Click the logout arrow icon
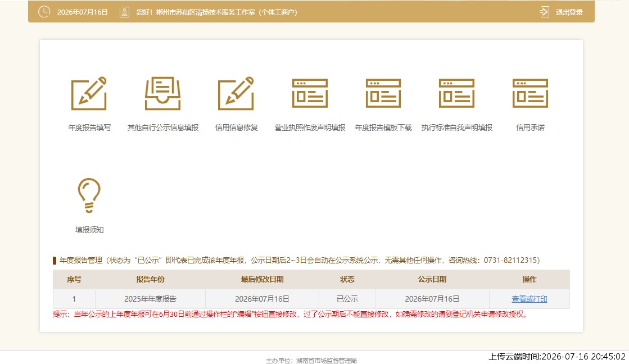Image resolution: width=629 pixels, height=364 pixels. [x=544, y=12]
